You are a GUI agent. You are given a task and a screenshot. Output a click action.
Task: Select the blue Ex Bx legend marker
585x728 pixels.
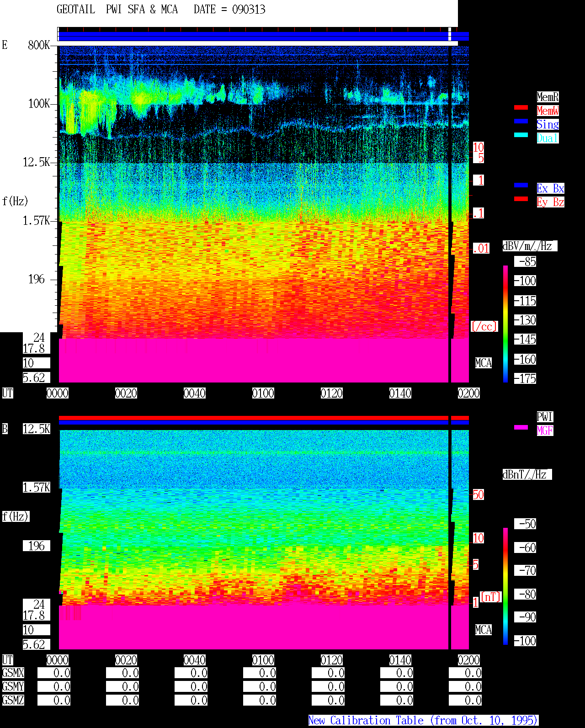pyautogui.click(x=521, y=185)
